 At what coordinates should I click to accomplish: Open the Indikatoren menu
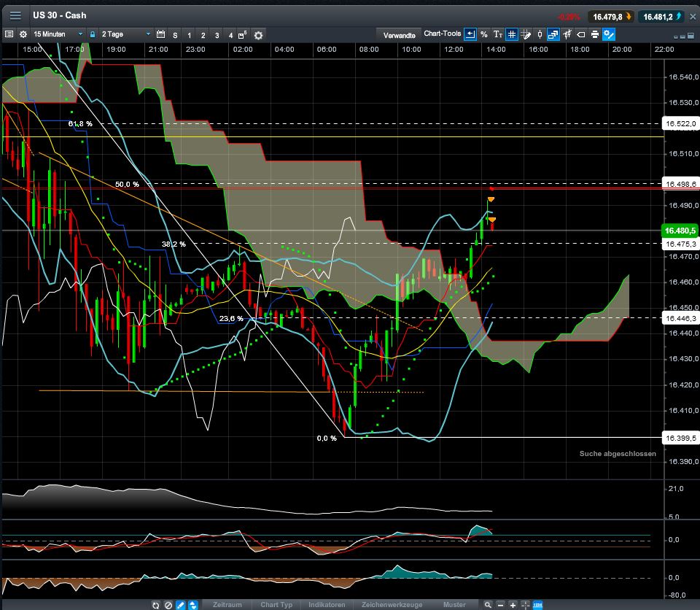(327, 605)
